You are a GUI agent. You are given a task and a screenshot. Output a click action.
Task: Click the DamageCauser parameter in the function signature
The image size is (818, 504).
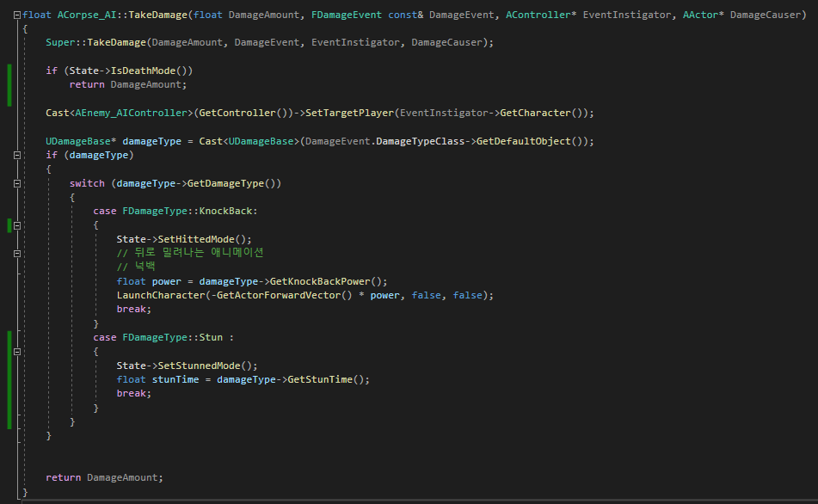pos(765,15)
